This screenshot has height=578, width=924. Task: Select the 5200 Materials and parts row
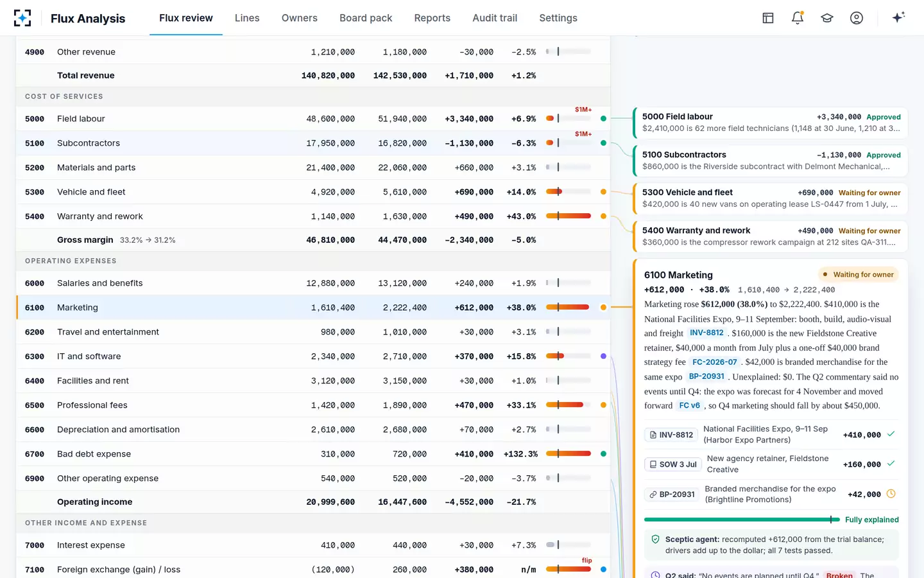point(313,168)
